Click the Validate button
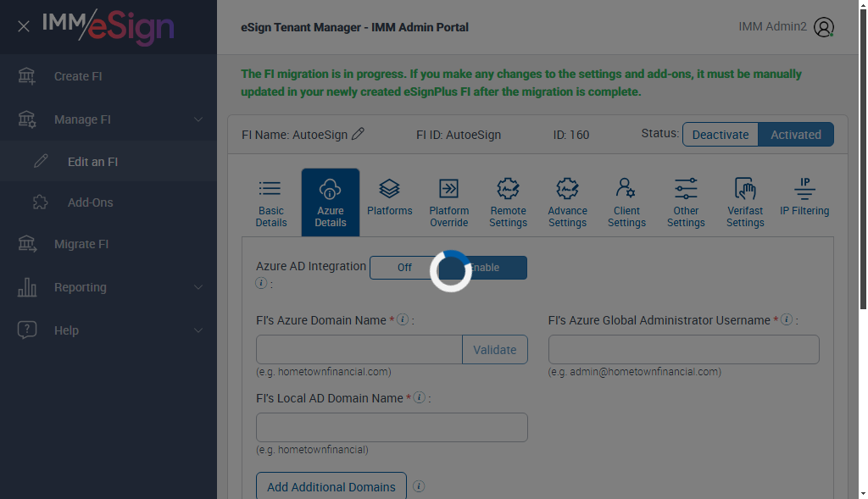The image size is (868, 499). [494, 349]
